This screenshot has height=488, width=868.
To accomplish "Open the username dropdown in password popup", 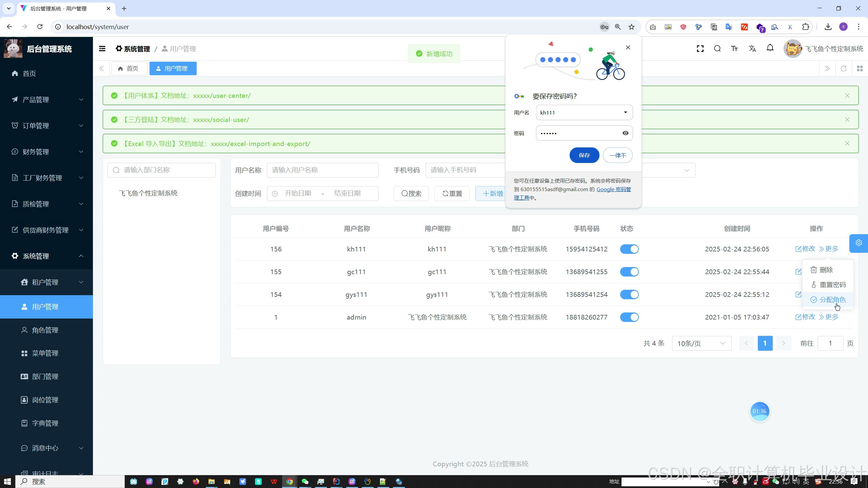I will pyautogui.click(x=625, y=113).
